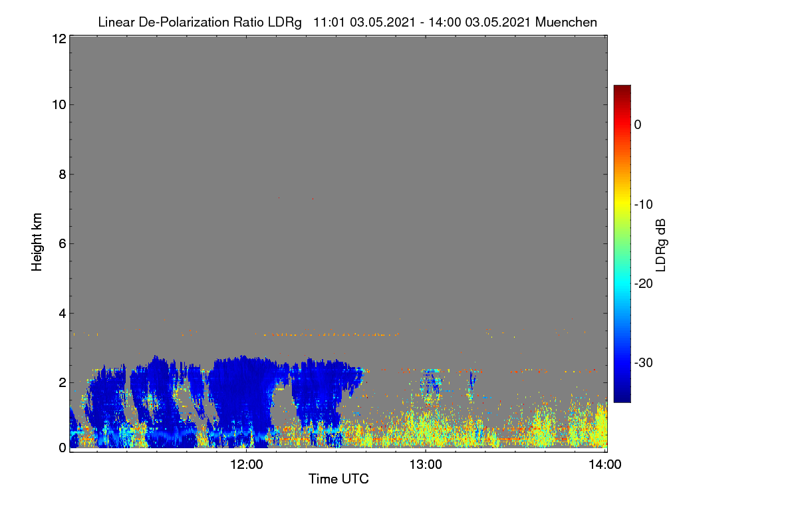Click 'Muenchen' in the title
Viewport: 798px width, 532px height.
(566, 22)
